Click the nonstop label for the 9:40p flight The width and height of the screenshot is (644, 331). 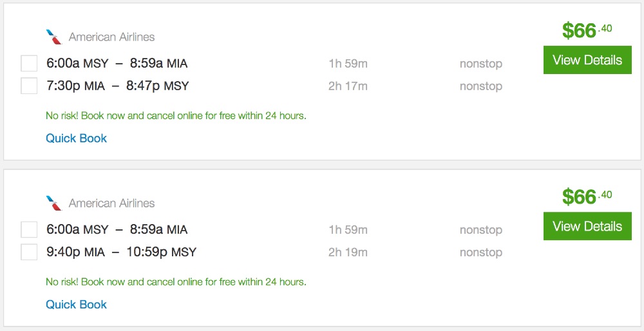tap(480, 252)
